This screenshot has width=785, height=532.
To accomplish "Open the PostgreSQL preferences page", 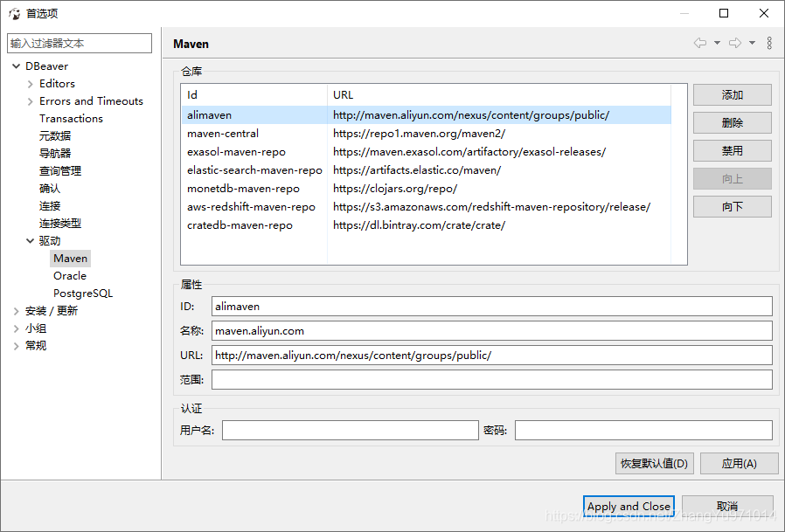I will pyautogui.click(x=83, y=294).
